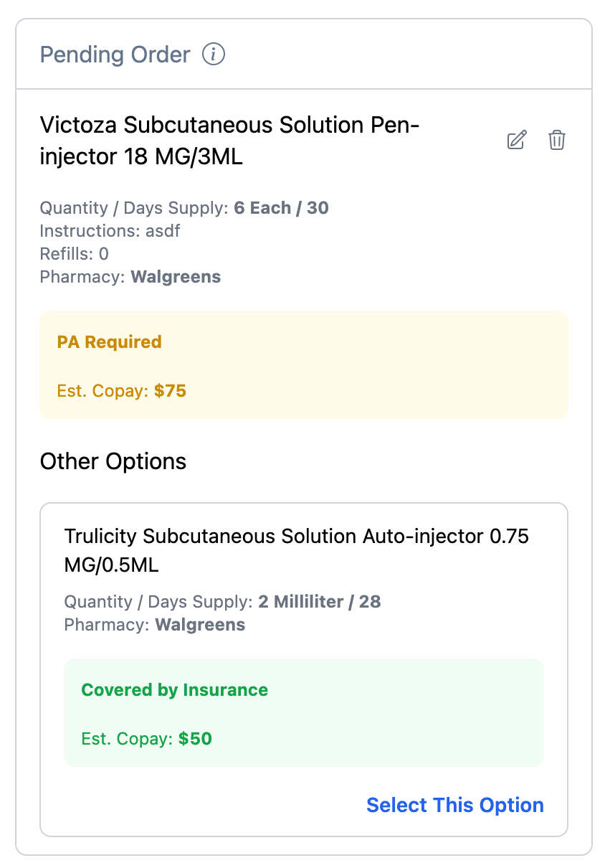605x868 pixels.
Task: Edit the Victoza order with pencil icon
Action: pyautogui.click(x=517, y=140)
